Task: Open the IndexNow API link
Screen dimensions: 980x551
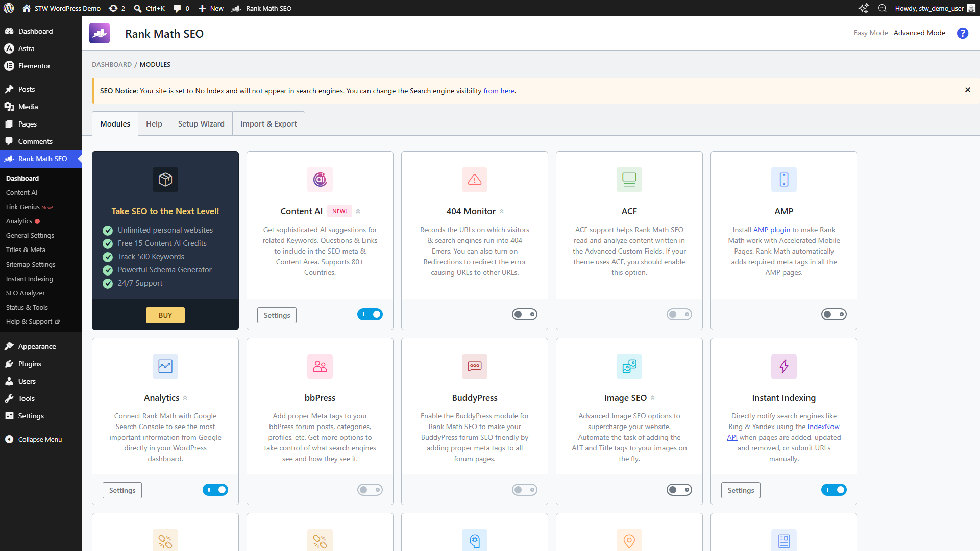Action: [x=823, y=427]
